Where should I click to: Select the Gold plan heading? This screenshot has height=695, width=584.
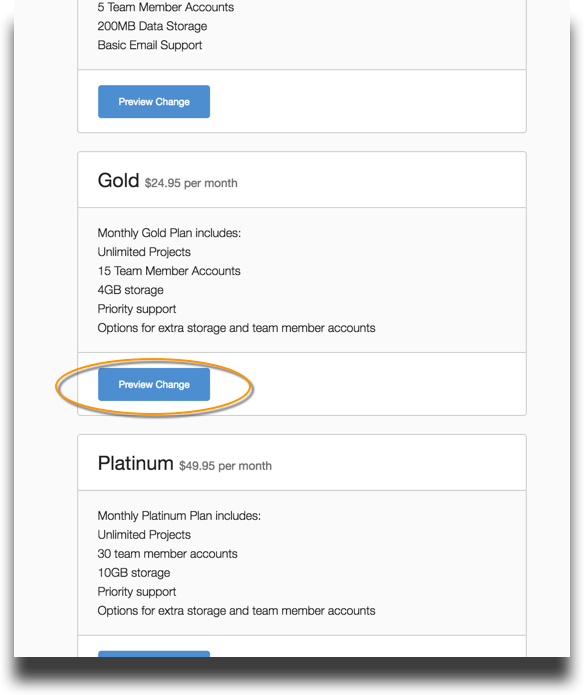click(x=118, y=180)
